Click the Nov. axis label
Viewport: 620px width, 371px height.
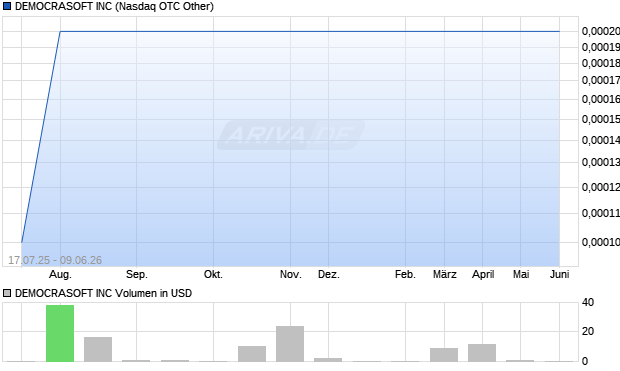pos(291,274)
